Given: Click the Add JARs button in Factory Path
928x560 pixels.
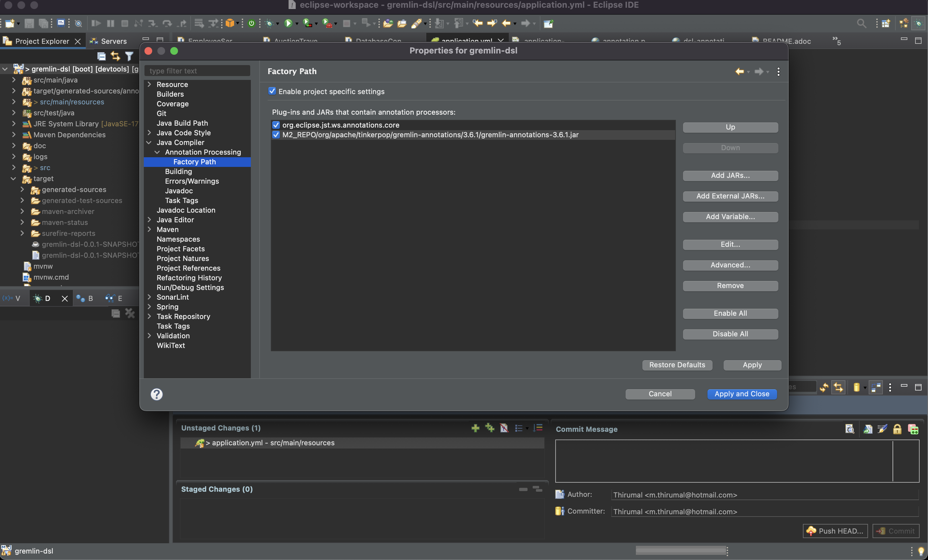Looking at the screenshot, I should [730, 175].
